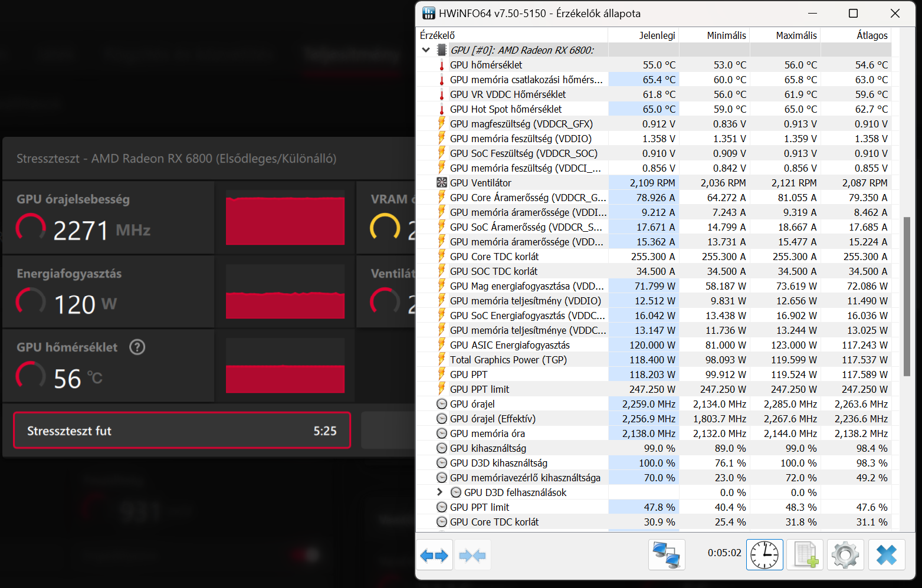Select the GPU ASIC Energiafogyasztás row
Image resolution: width=922 pixels, height=588 pixels.
(654, 345)
